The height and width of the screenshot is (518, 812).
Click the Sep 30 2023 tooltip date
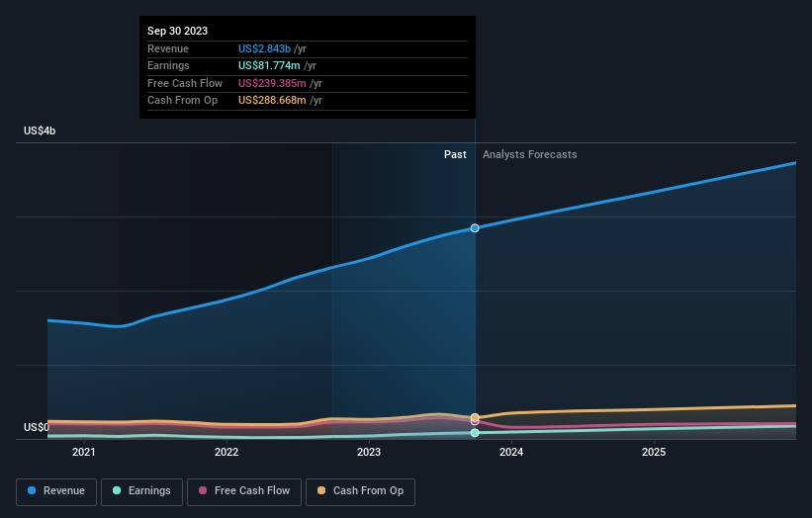(x=178, y=31)
